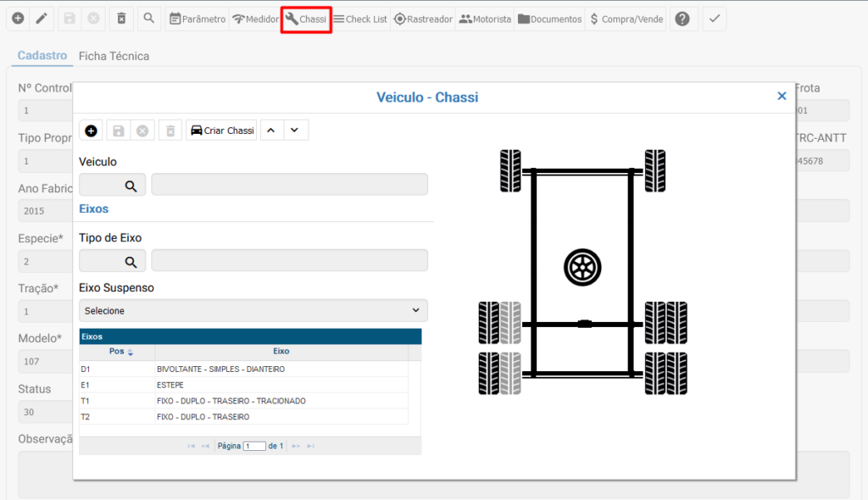Viewport: 868px width, 500px height.
Task: Search Tipo de Eixo using magnifier icon
Action: point(131,262)
